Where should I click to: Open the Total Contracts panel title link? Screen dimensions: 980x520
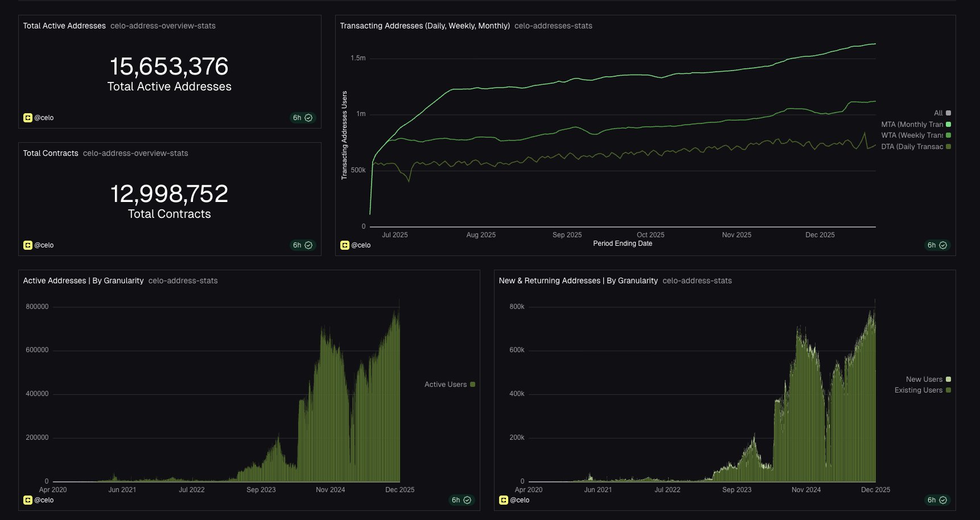(x=51, y=153)
